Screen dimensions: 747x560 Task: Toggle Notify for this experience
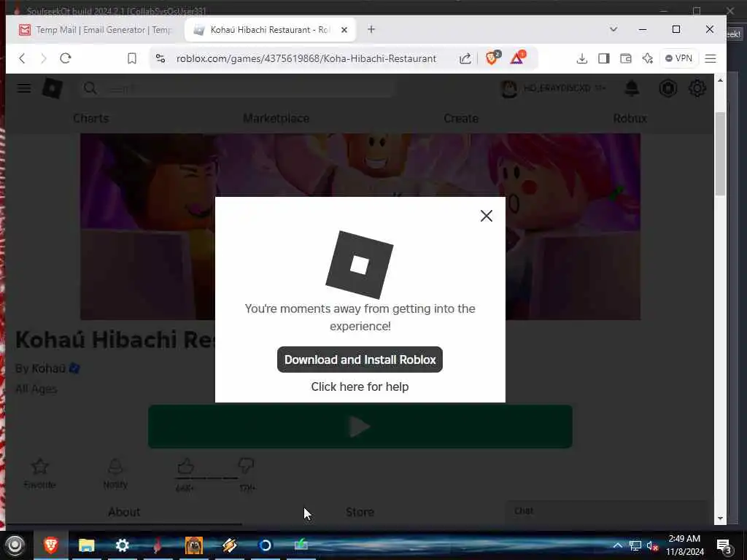click(x=115, y=472)
